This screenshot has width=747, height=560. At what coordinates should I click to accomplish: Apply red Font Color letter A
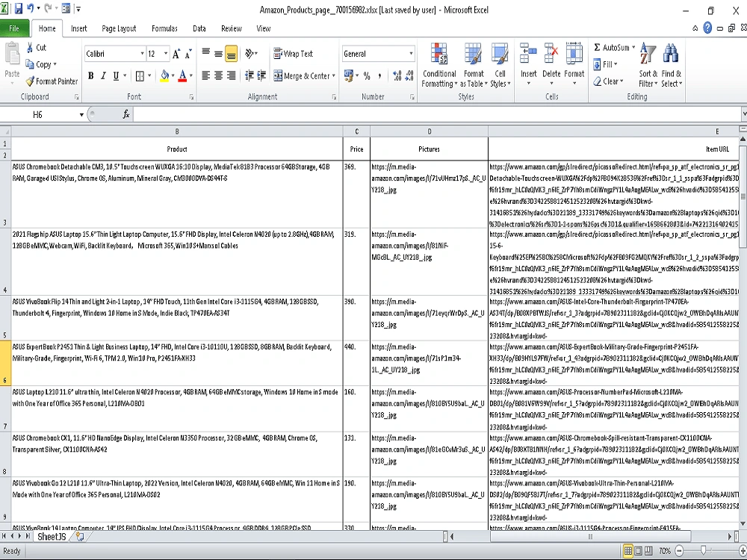[x=182, y=75]
